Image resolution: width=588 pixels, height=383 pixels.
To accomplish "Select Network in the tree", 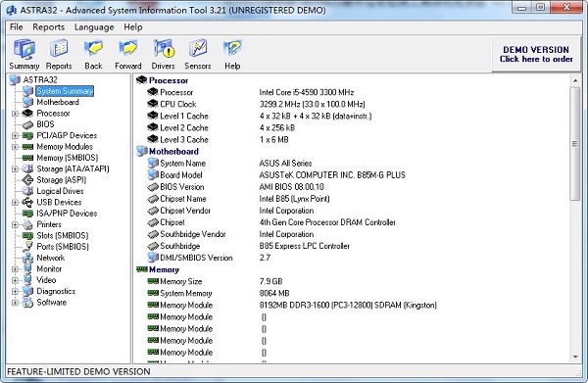I will 51,258.
